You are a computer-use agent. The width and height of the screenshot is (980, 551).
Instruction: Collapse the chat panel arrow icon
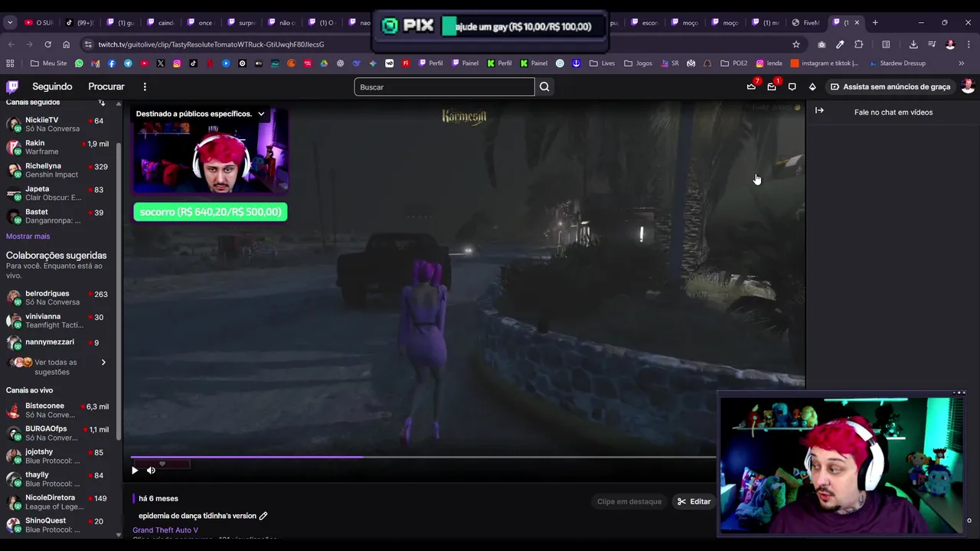pos(819,111)
